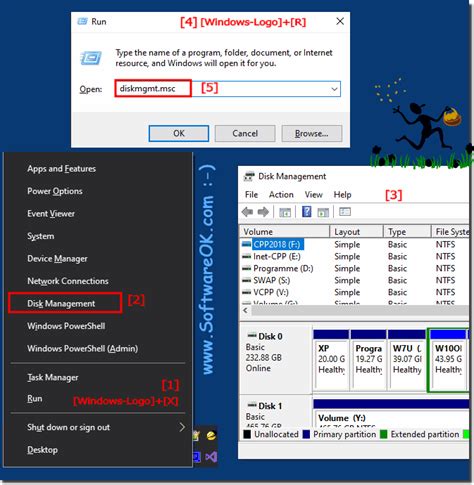
Task: Click the Run dialog title bar icon
Action: (x=82, y=22)
